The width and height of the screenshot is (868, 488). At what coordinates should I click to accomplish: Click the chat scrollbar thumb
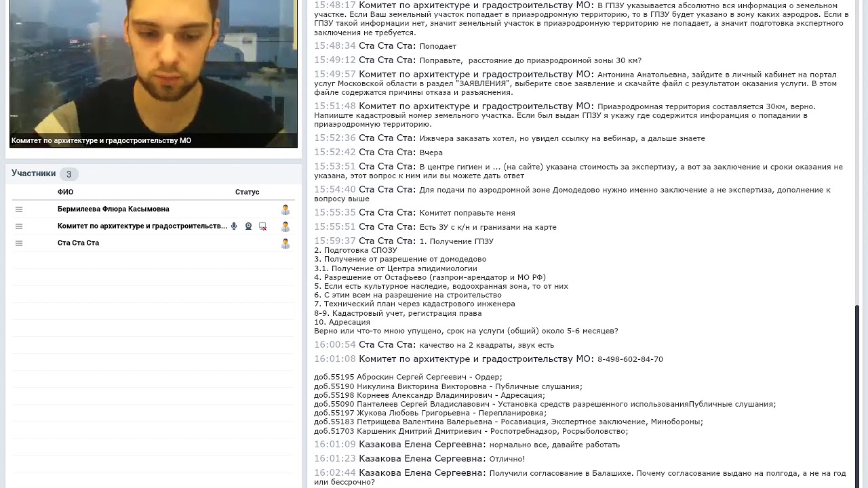[857, 395]
